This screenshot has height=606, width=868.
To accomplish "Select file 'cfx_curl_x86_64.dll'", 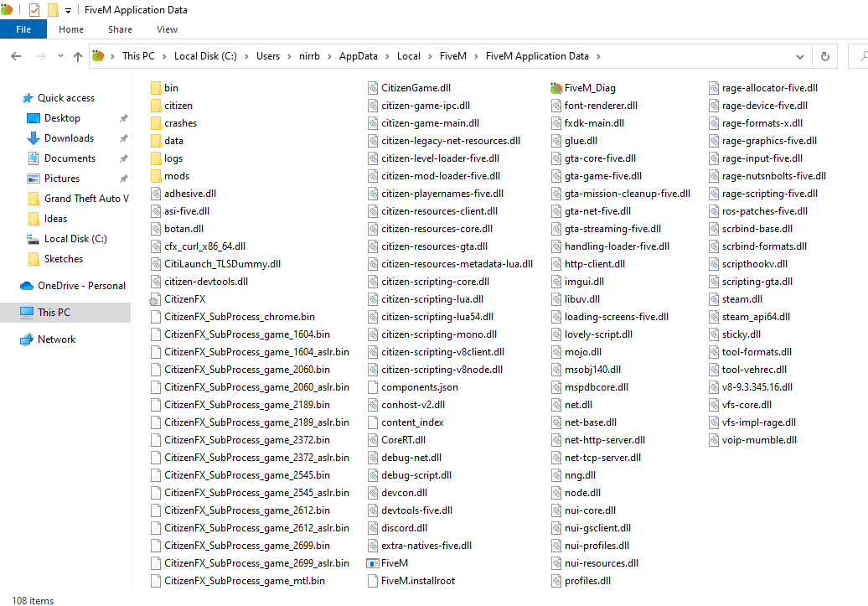I will [x=204, y=246].
